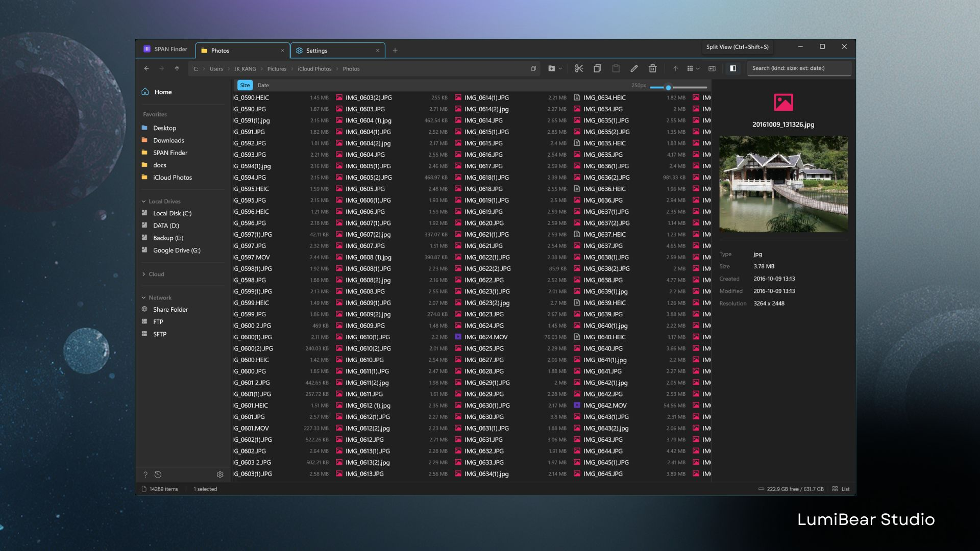Click the Cut scissors icon in toolbar
This screenshot has height=551, width=980.
click(579, 68)
